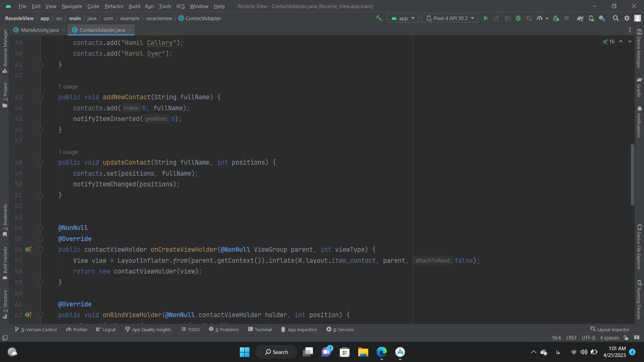Open the File menu
This screenshot has height=362, width=644.
pos(22,6)
